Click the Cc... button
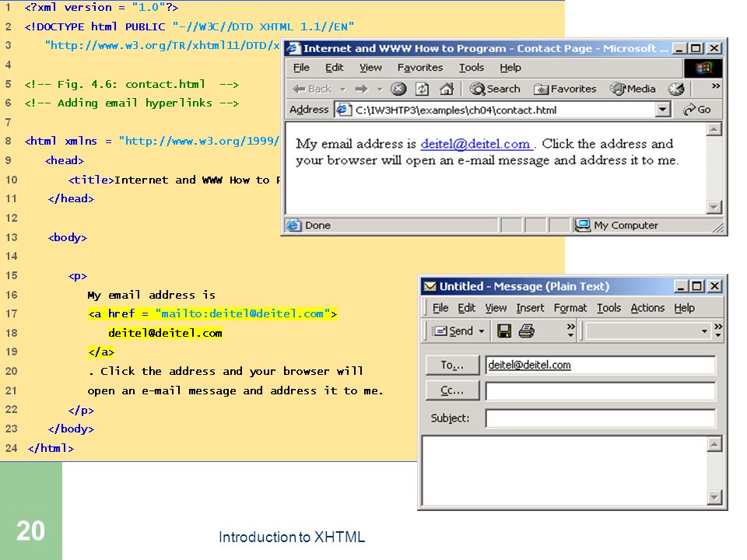The width and height of the screenshot is (747, 560). (x=452, y=391)
